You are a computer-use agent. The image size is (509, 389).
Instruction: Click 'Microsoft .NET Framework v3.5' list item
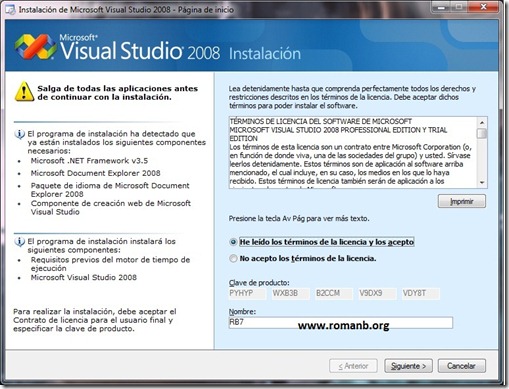[x=89, y=161]
